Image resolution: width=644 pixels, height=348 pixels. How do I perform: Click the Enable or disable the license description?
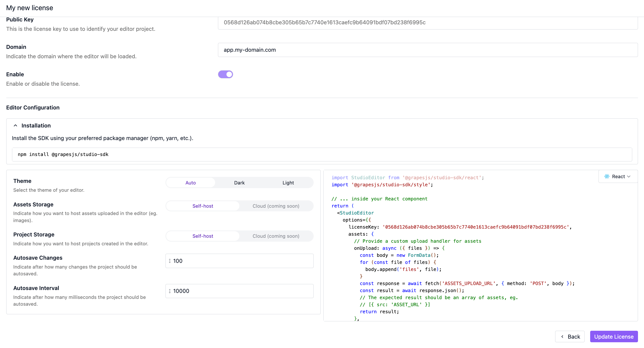click(43, 84)
